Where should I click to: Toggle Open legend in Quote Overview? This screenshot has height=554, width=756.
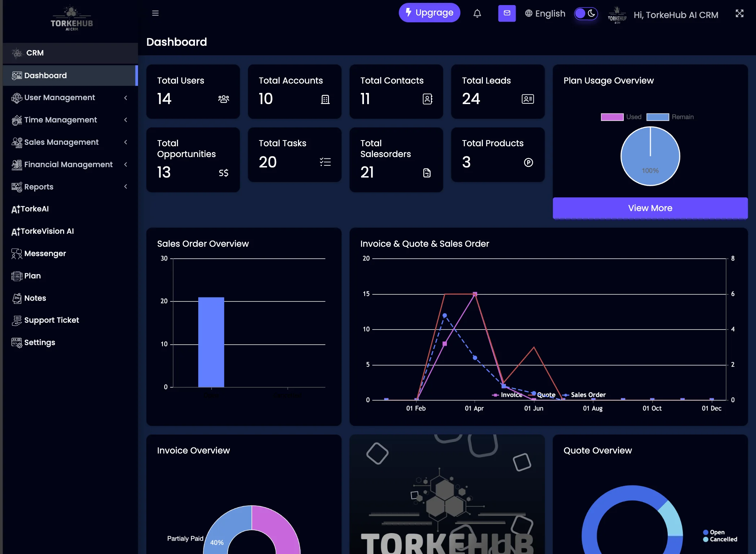(x=714, y=532)
